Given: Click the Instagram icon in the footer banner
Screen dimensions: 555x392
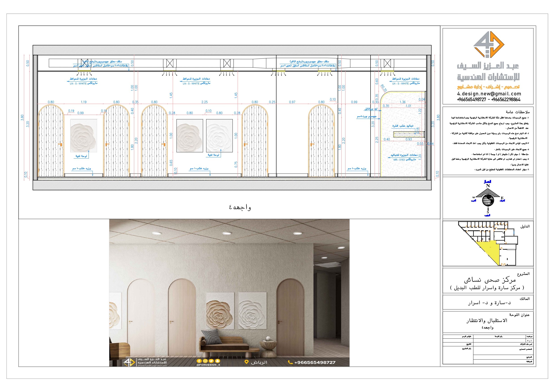Looking at the screenshot, I should click(205, 361).
